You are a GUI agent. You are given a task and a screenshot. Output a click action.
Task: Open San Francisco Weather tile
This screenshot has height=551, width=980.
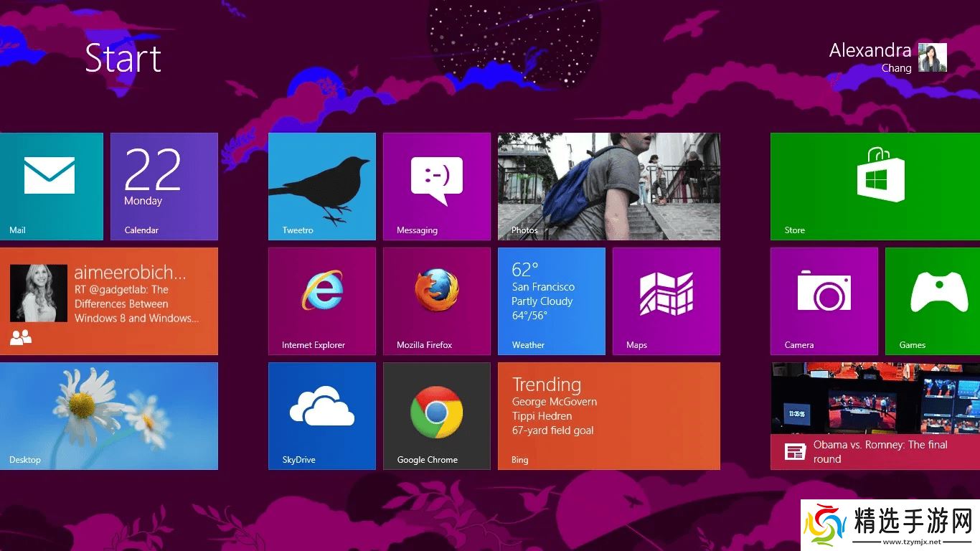(x=551, y=301)
